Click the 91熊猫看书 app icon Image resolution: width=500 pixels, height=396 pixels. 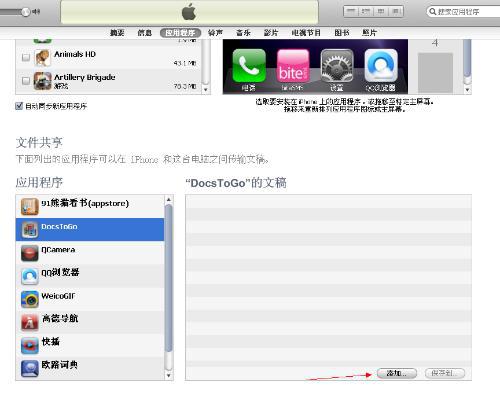click(30, 207)
